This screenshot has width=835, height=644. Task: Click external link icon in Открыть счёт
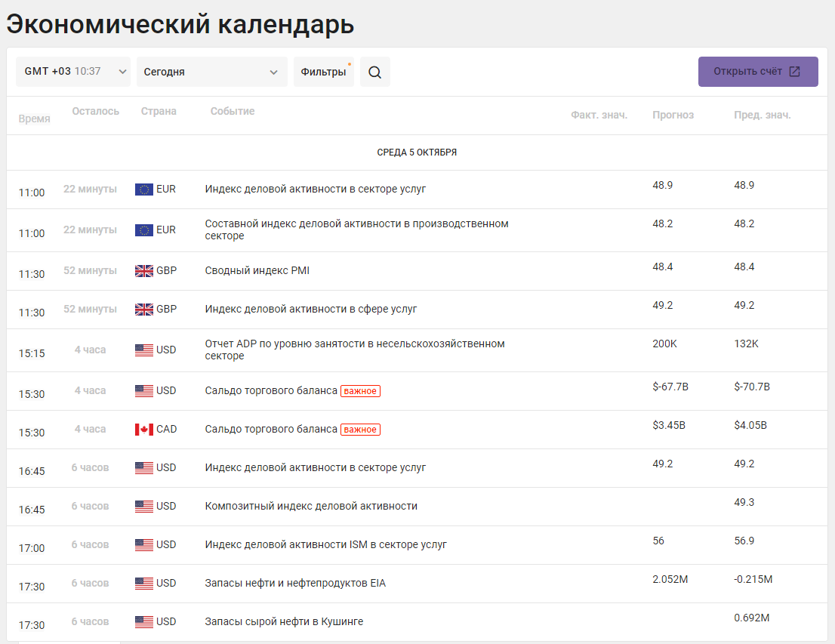794,72
